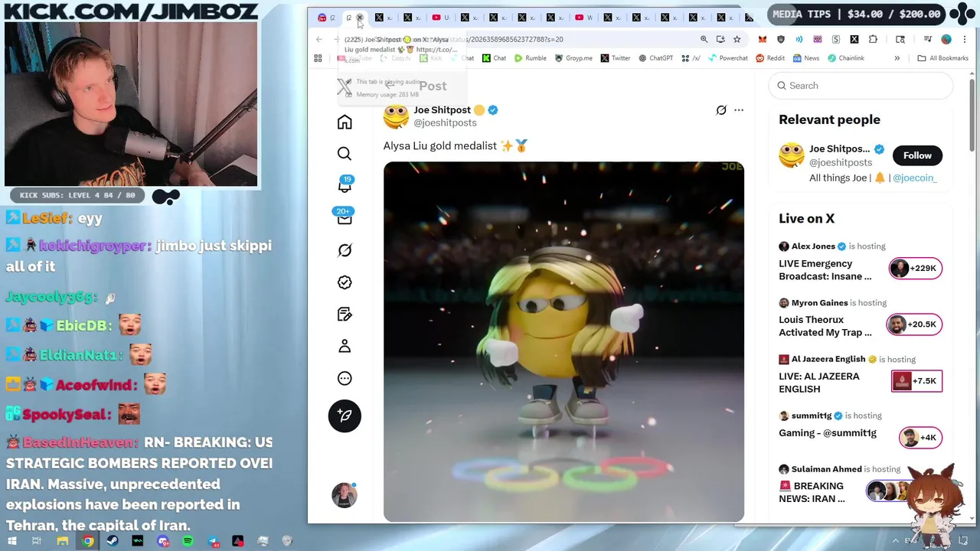Open the More circle icon in X sidebar
Image resolution: width=980 pixels, height=551 pixels.
tap(345, 379)
